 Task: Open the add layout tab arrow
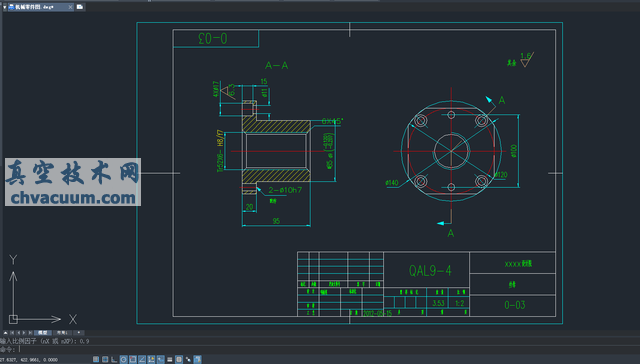pyautogui.click(x=79, y=333)
